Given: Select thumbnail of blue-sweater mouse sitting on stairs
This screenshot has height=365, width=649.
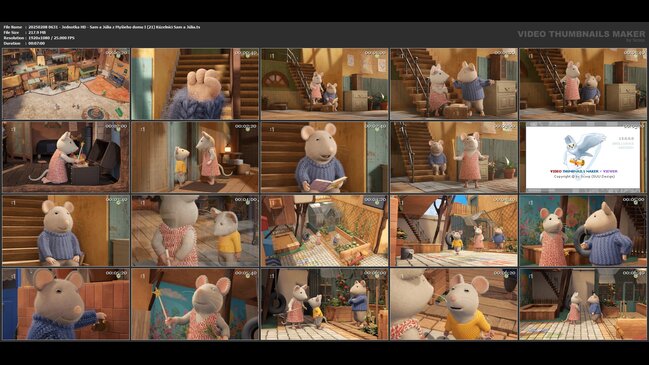Looking at the screenshot, I should (66, 231).
